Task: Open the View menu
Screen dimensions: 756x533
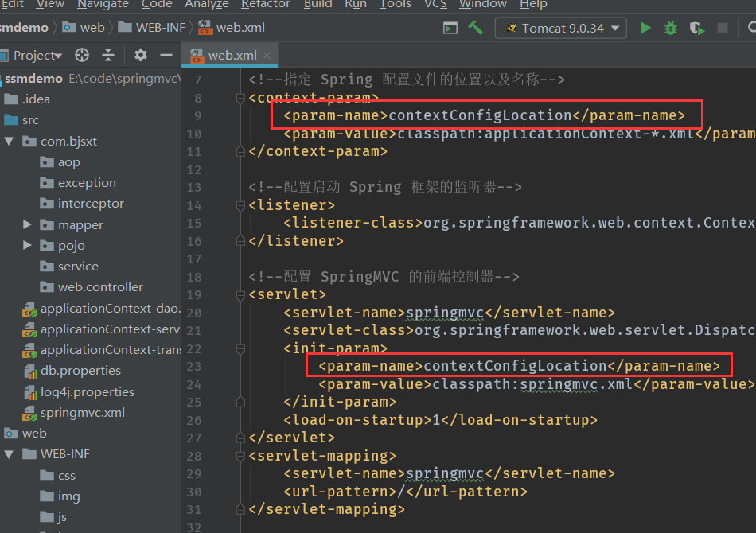Action: click(50, 4)
